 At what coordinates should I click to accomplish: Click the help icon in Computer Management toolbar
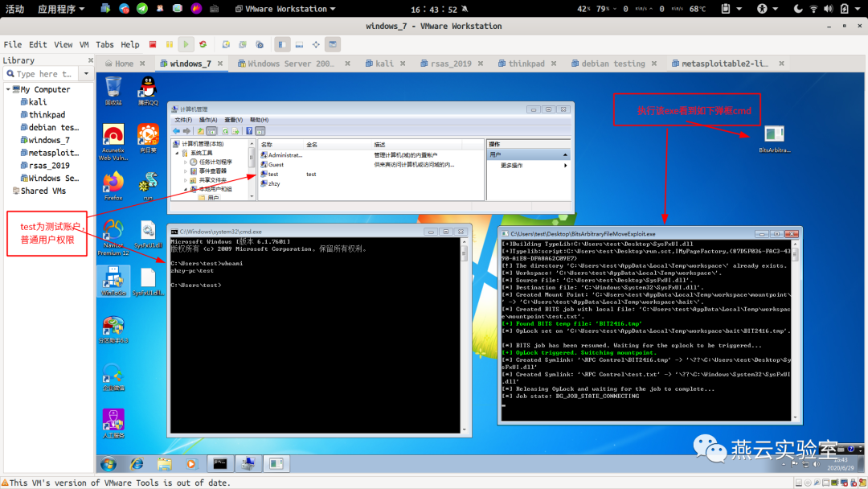point(249,131)
